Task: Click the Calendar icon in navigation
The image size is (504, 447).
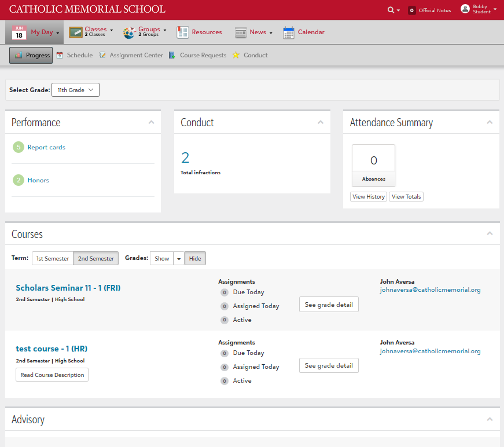Action: (289, 32)
